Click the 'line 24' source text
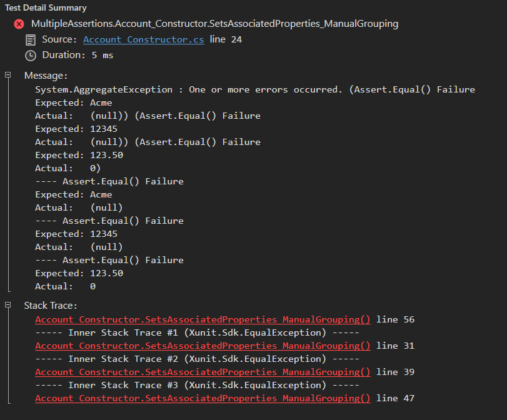 226,39
